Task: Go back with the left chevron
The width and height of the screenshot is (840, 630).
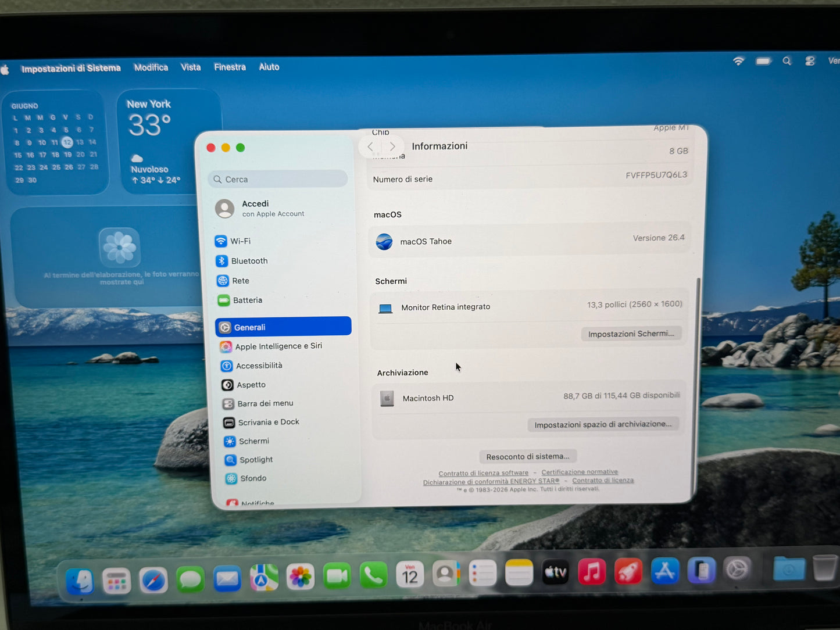Action: 370,146
